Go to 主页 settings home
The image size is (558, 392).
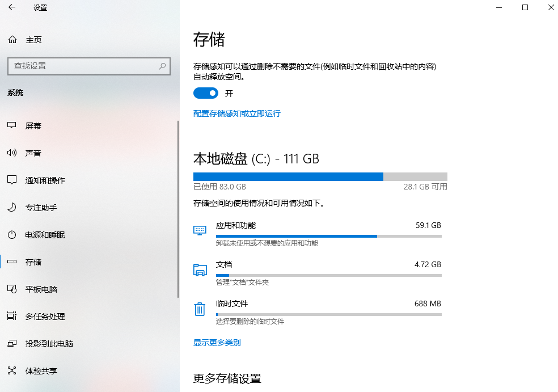(x=26, y=39)
